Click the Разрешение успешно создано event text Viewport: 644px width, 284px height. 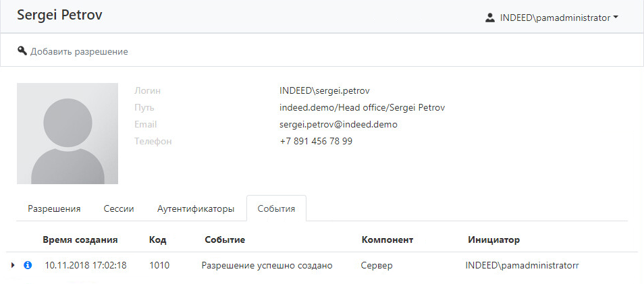click(x=267, y=265)
